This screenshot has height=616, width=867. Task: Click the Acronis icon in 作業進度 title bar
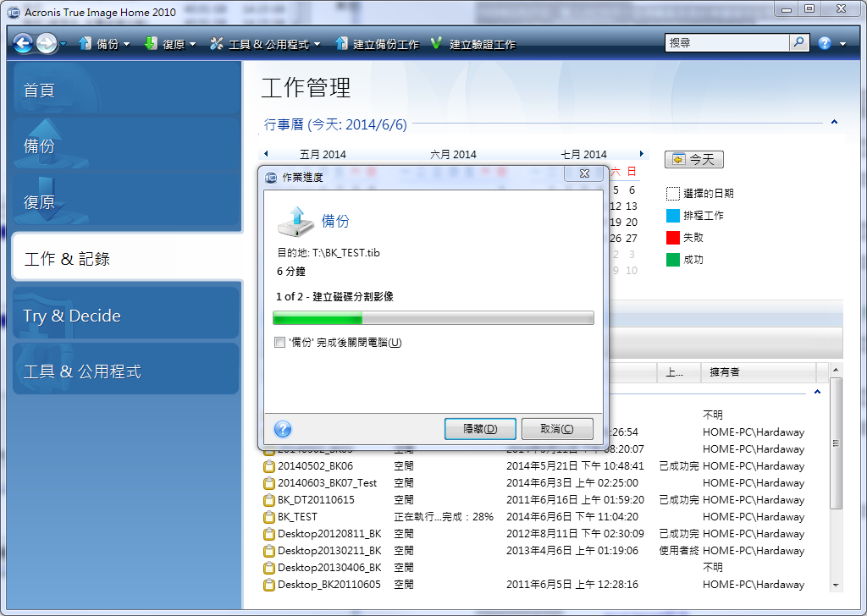tap(271, 178)
